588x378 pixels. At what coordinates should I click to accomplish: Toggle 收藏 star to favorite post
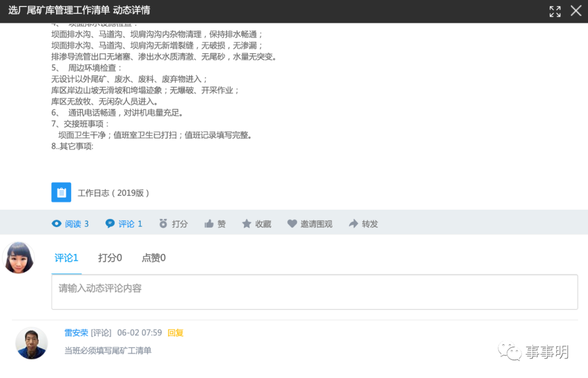pos(247,223)
